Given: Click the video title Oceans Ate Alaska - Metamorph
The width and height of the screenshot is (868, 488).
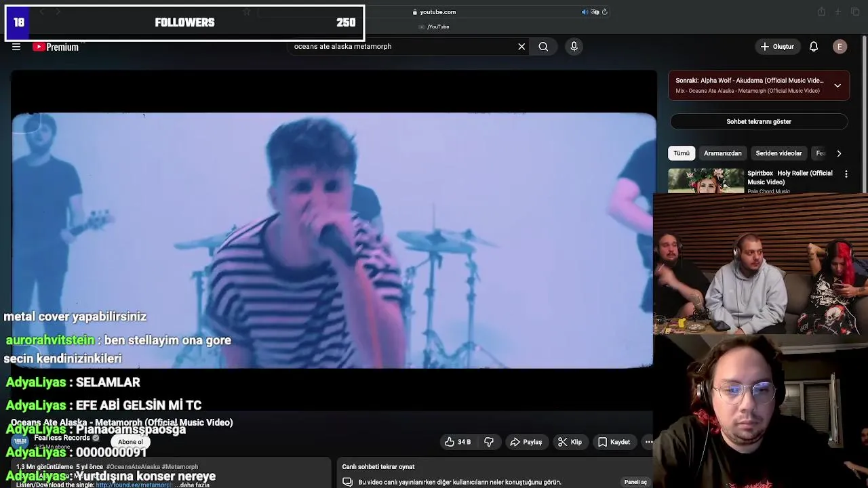Looking at the screenshot, I should [x=122, y=422].
